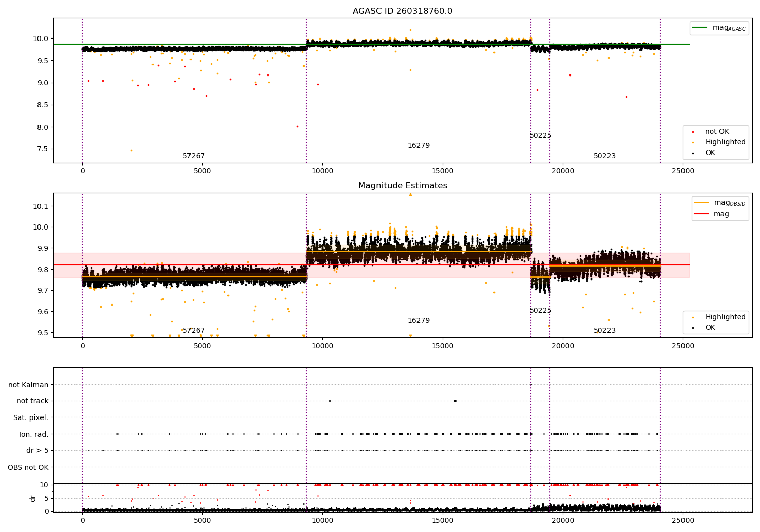Click obsid label 57267 in the AGASC ID plot
Viewport: 760px width, 532px height.
[194, 156]
